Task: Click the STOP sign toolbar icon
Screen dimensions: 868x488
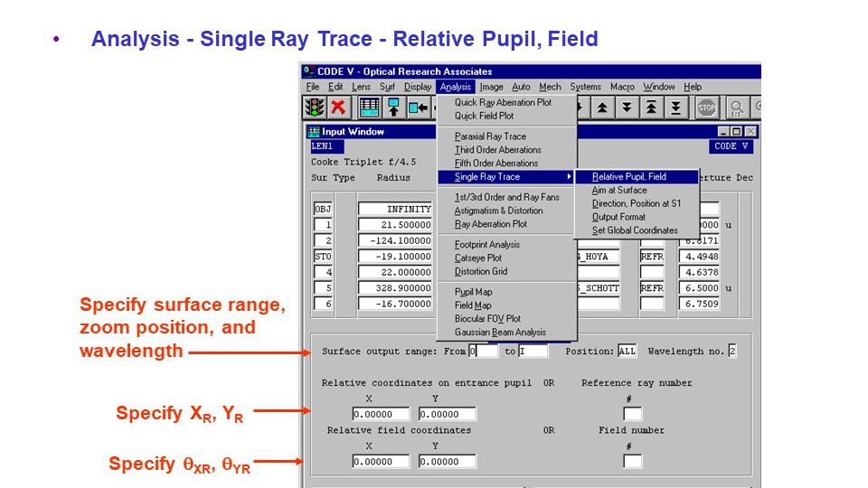Action: coord(706,108)
